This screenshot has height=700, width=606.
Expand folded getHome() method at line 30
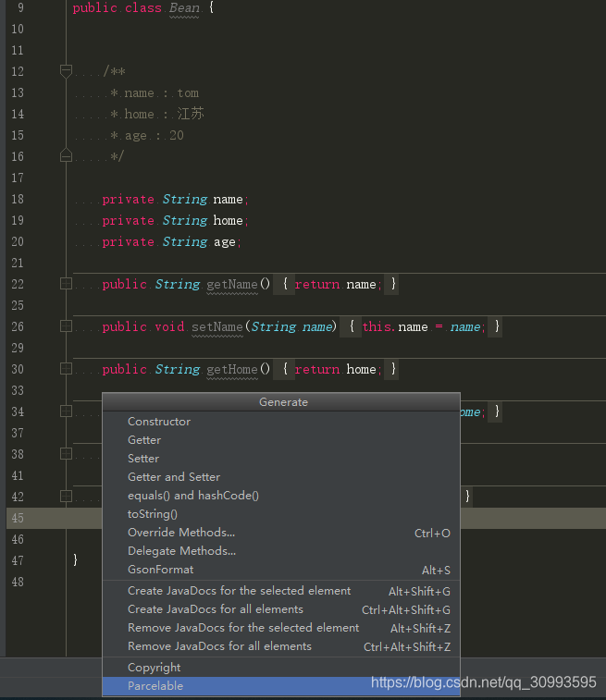(x=66, y=369)
